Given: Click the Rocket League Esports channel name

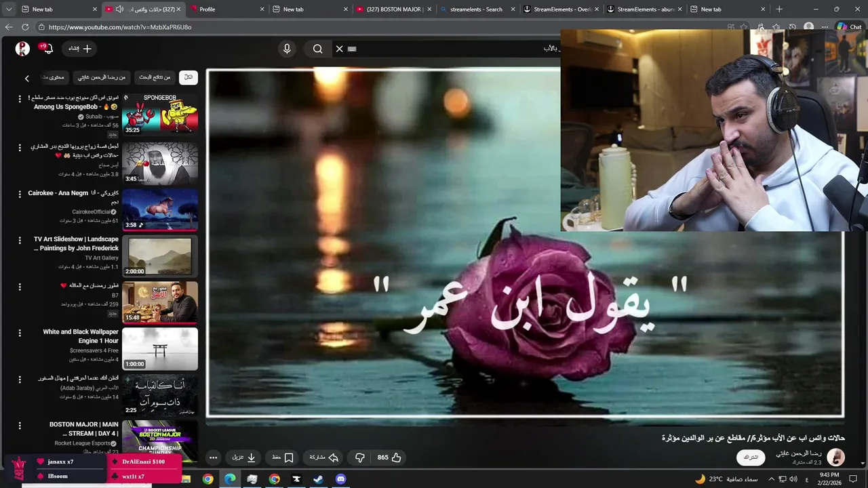Looking at the screenshot, I should 85,443.
